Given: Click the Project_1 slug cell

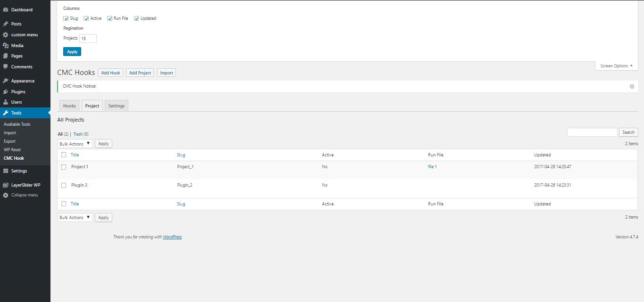Looking at the screenshot, I should point(185,167).
